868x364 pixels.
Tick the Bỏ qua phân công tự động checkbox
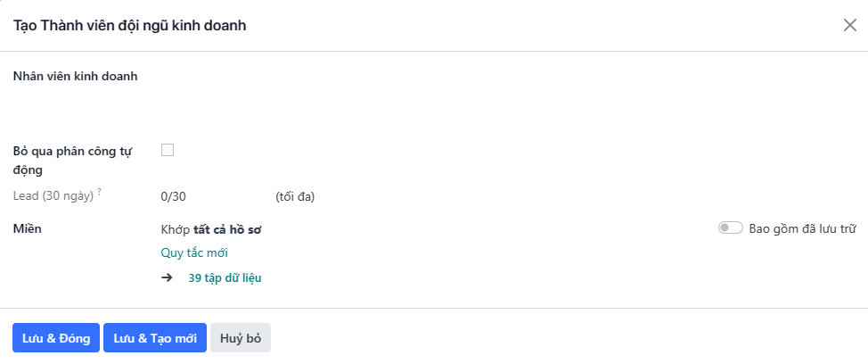tap(168, 150)
